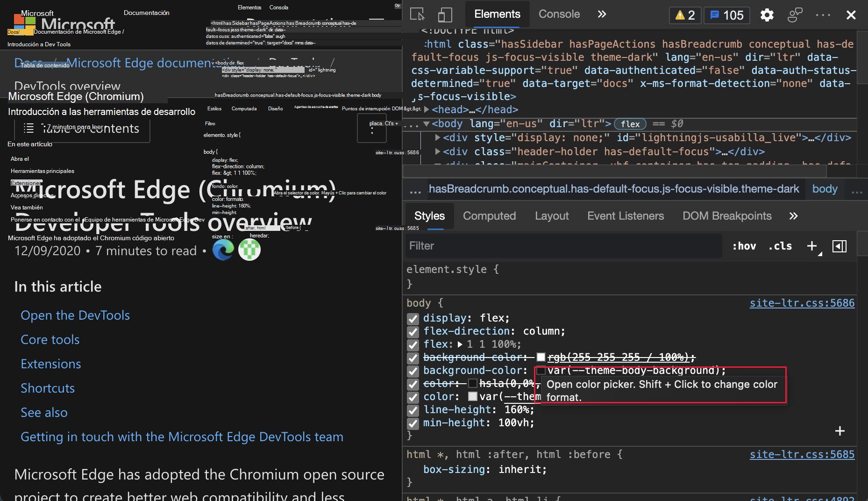Open the customize DevTools three-dot menu
This screenshot has width=868, height=501.
[x=823, y=15]
